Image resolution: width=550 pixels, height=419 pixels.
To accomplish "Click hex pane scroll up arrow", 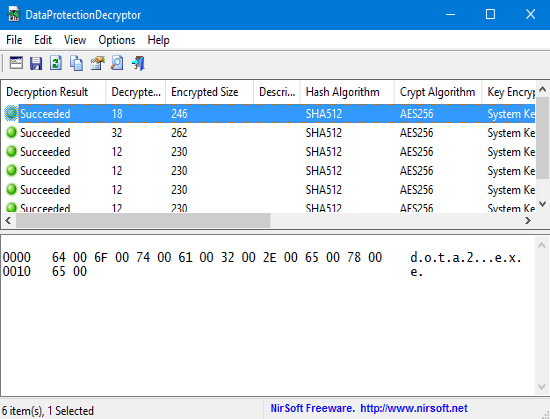I will [542, 245].
